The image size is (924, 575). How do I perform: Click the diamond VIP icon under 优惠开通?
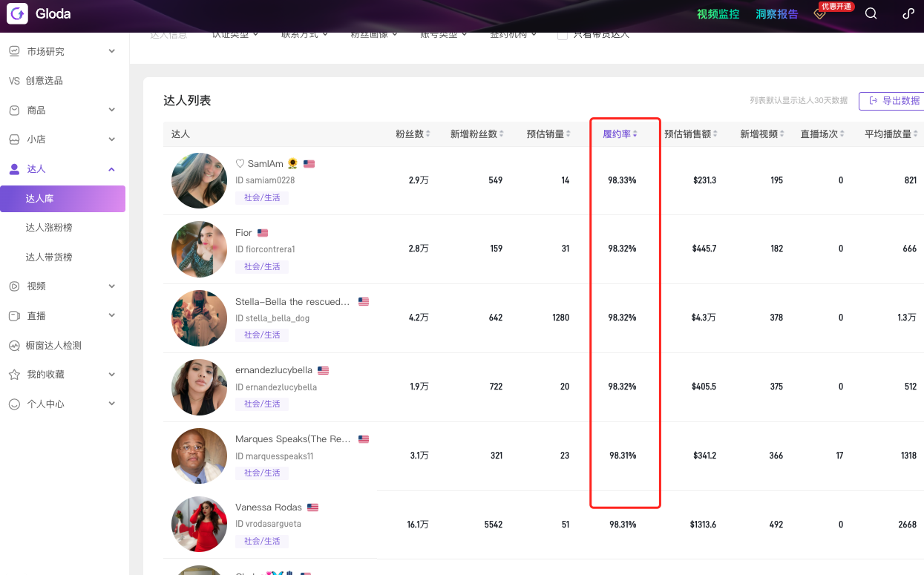click(x=820, y=14)
